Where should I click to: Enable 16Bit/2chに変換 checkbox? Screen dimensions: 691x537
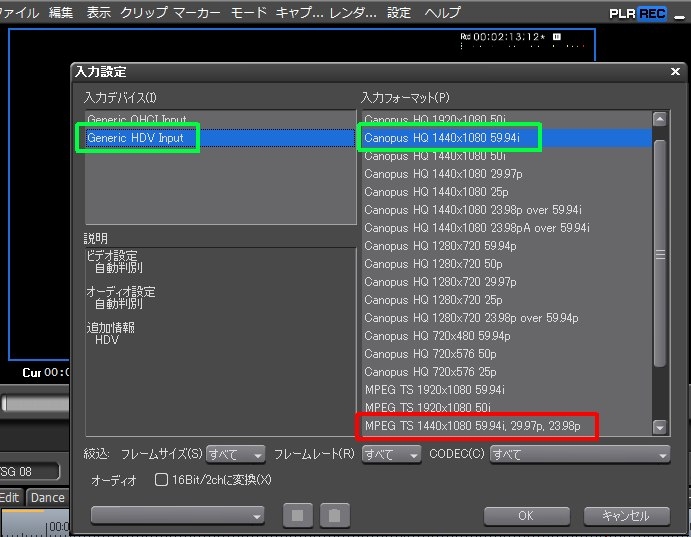tap(161, 479)
